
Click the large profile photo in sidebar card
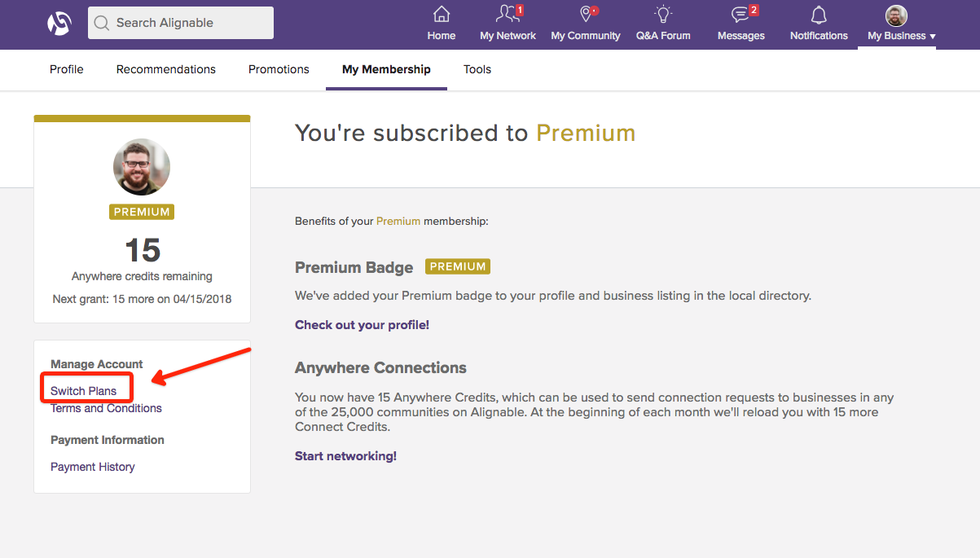142,167
